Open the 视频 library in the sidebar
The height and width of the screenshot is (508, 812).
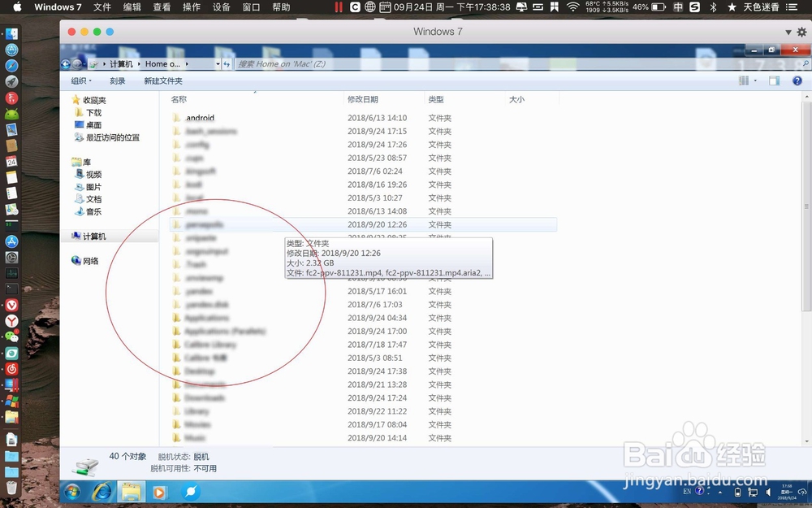click(x=93, y=174)
